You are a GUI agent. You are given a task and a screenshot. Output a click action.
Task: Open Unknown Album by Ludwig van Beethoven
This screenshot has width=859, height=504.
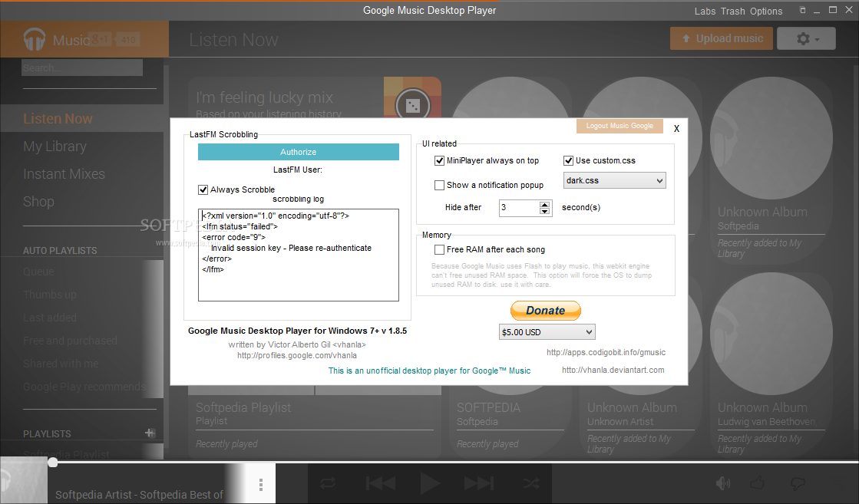(x=771, y=367)
